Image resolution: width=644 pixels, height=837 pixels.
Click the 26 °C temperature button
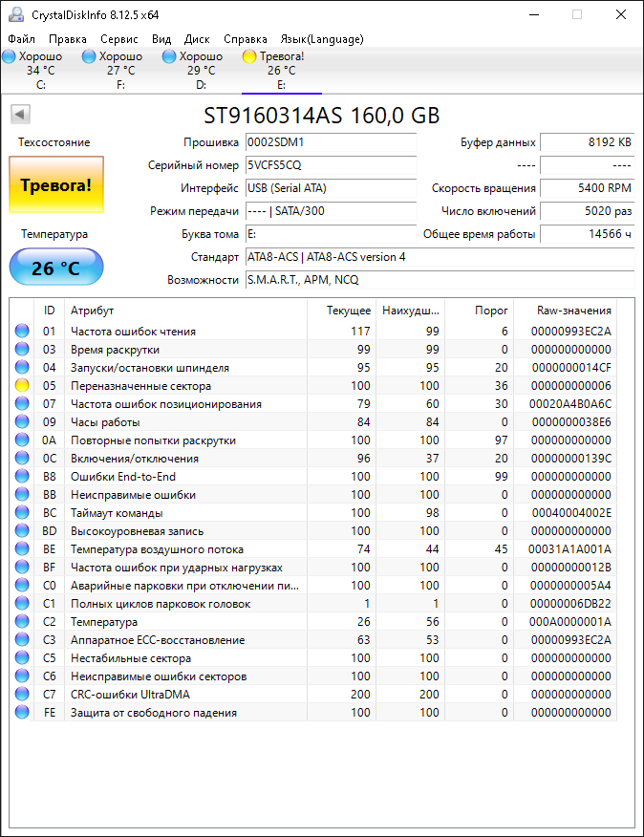[x=56, y=268]
